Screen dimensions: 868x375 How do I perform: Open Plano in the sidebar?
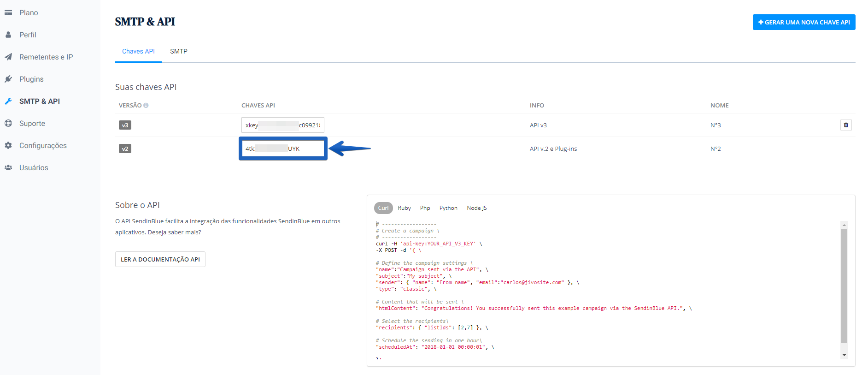(x=29, y=12)
